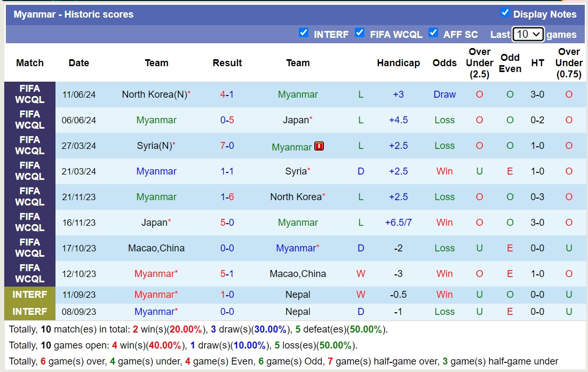Viewport: 588px width, 372px height.
Task: Open the 4-1 North Korea match result
Action: tap(227, 94)
